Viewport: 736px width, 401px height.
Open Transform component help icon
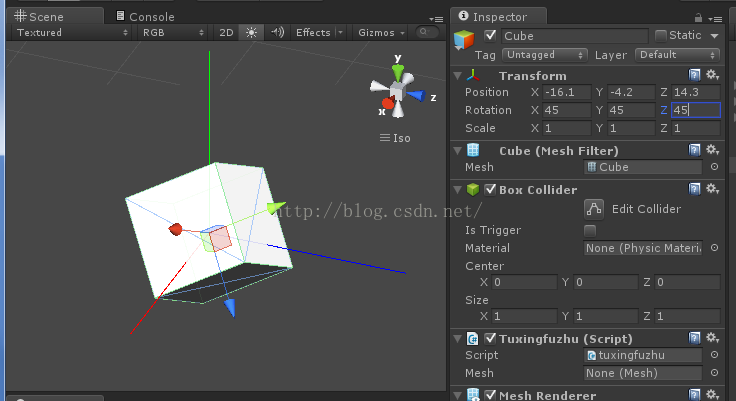point(694,75)
